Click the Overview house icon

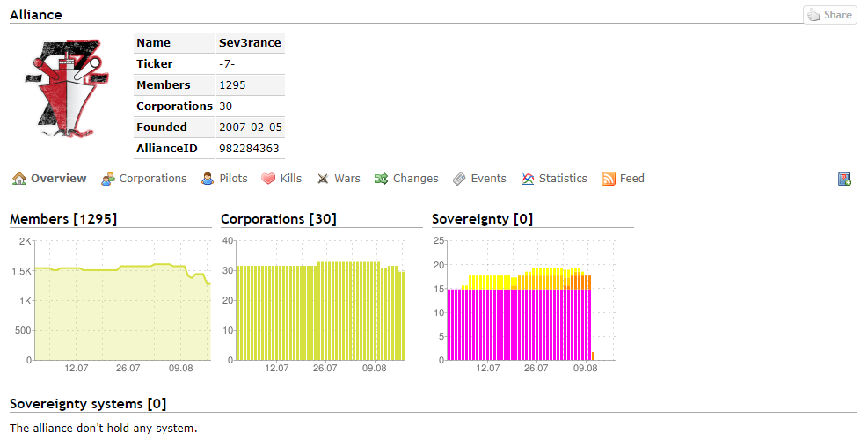tap(19, 179)
